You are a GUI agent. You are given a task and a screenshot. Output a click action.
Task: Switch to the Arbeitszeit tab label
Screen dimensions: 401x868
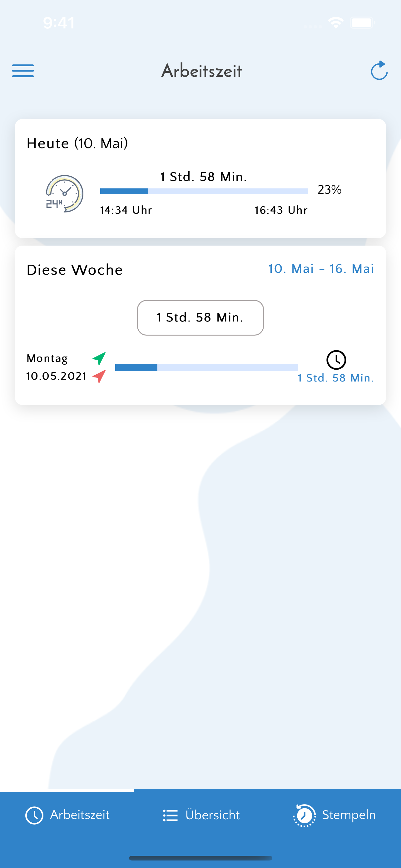click(x=80, y=815)
